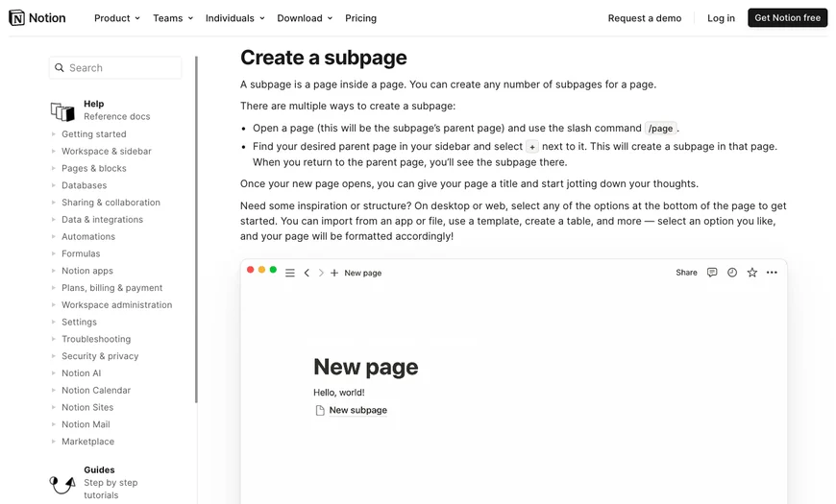The width and height of the screenshot is (836, 504).
Task: Click the Help reference docs books icon
Action: tap(62, 111)
